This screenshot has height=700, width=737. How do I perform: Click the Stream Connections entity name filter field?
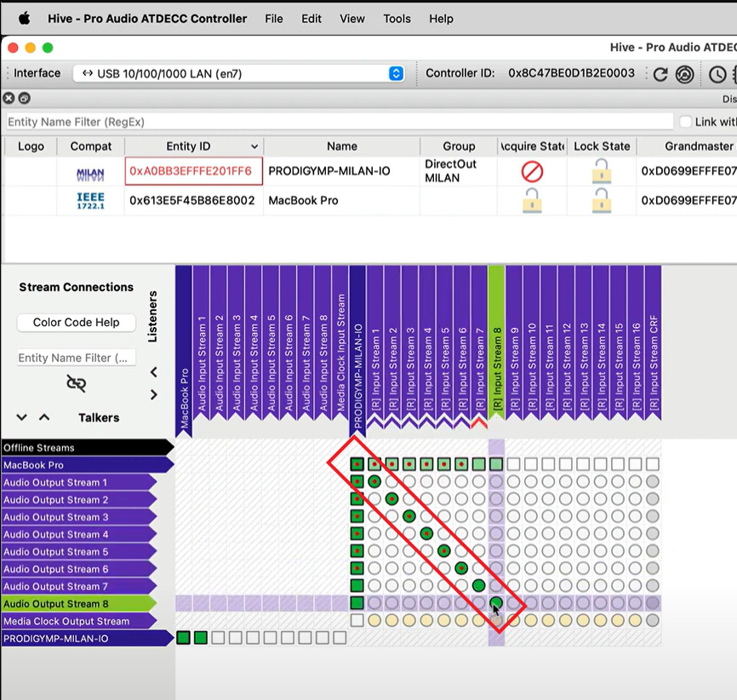click(x=76, y=358)
